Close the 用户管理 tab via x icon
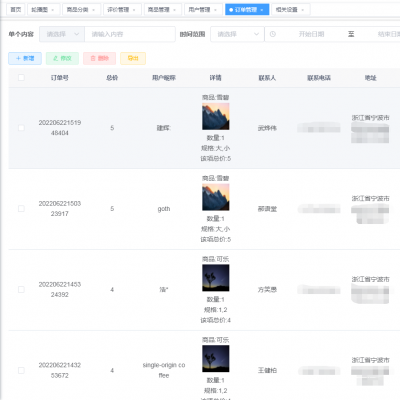This screenshot has width=400, height=400. pos(215,10)
